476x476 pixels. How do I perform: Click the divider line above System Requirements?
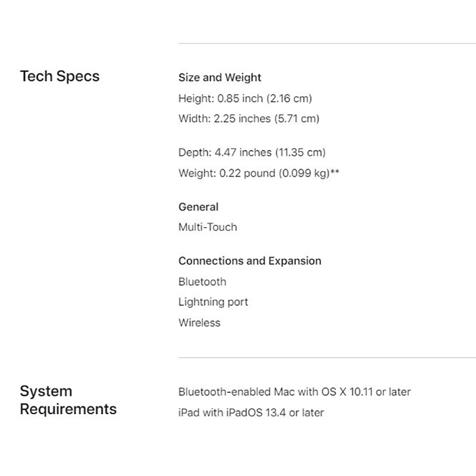tap(327, 358)
